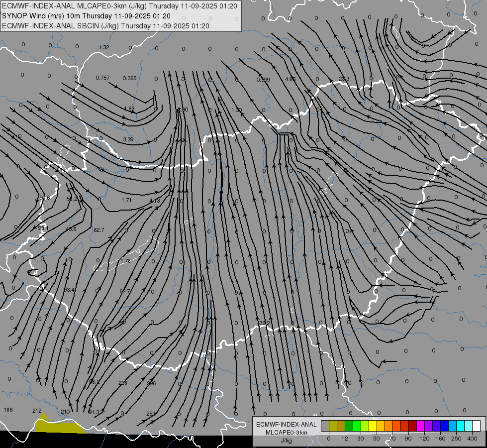
Task: Click the data value 1.78 on the lake
Action: pyautogui.click(x=125, y=261)
